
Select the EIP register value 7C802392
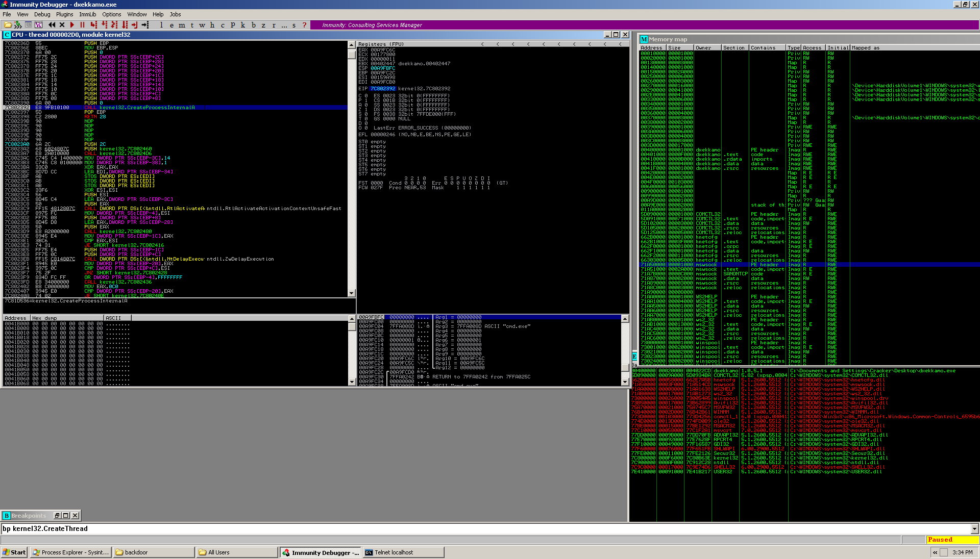383,89
